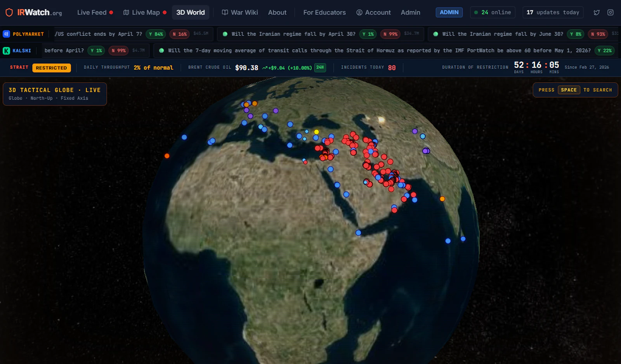
Task: Open the Strait of Hormuz transit calls market text
Action: click(379, 50)
